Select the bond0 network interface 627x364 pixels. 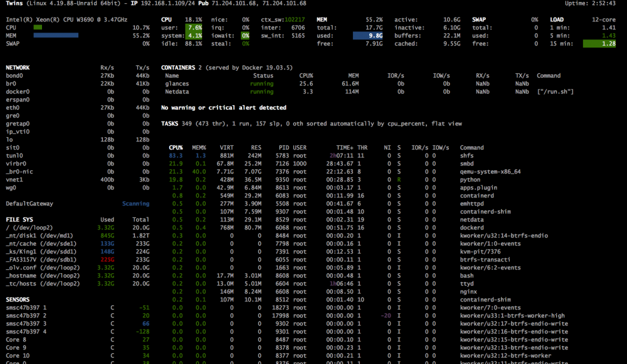click(14, 76)
